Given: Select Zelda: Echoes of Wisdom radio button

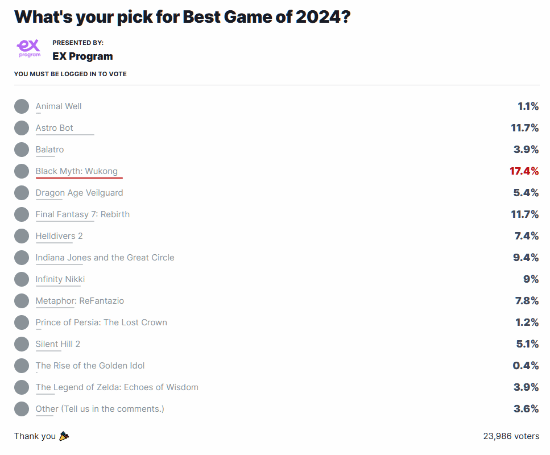Looking at the screenshot, I should [x=21, y=387].
